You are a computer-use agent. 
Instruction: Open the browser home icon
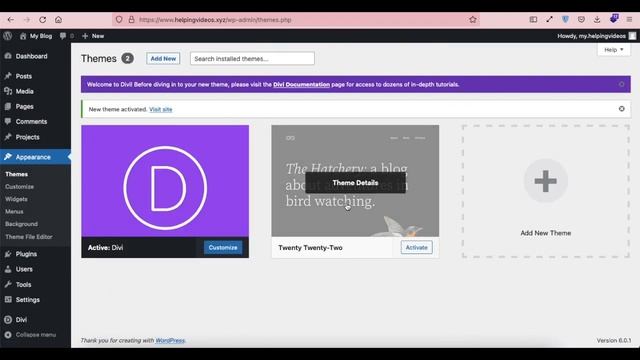58,20
